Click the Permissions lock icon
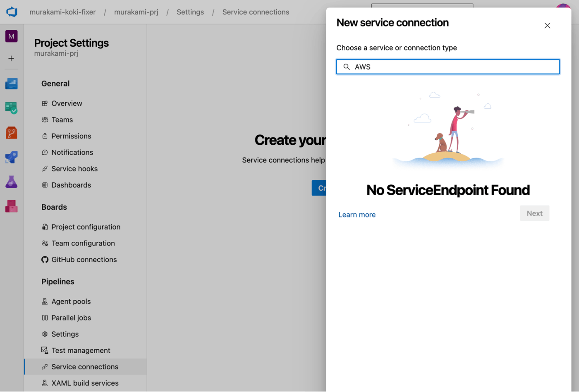The image size is (579, 392). point(45,136)
